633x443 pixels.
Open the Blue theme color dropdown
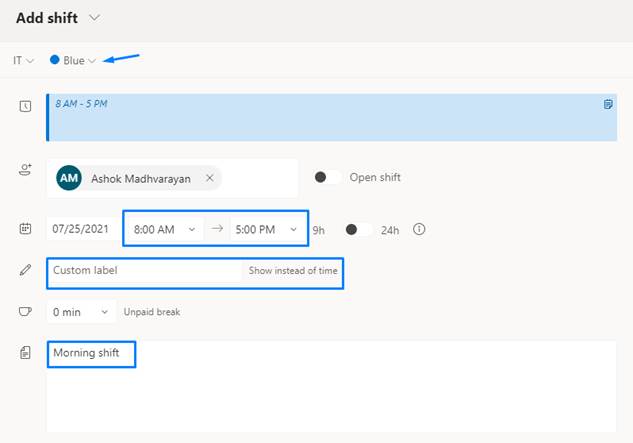tap(73, 61)
